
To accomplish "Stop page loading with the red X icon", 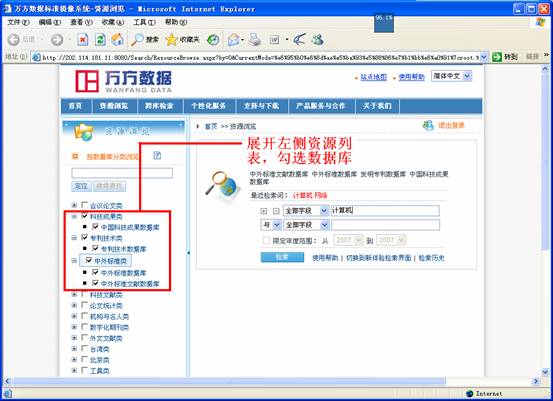I will [x=83, y=40].
